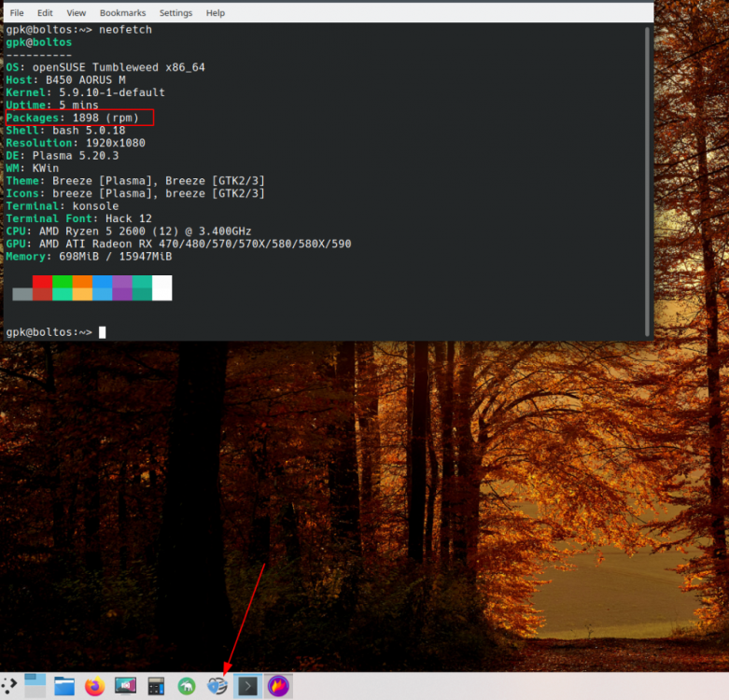Open the View menu
729x700 pixels.
(76, 13)
